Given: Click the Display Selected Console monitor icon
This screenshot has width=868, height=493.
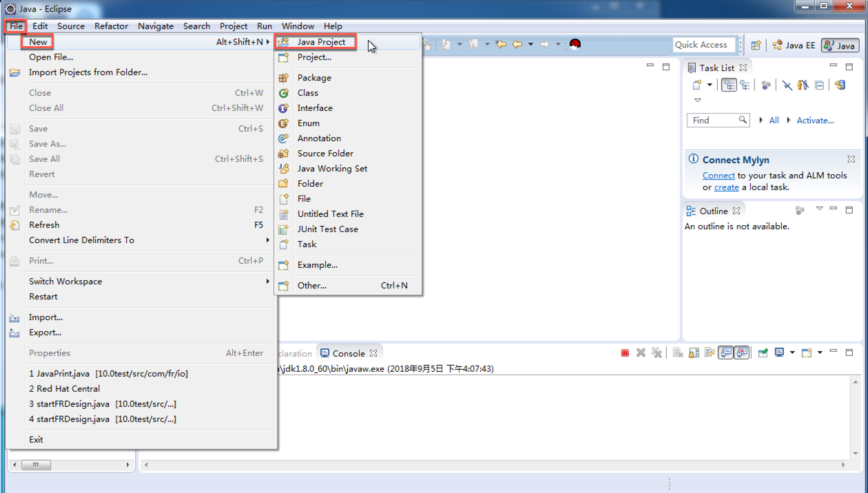Looking at the screenshot, I should point(779,353).
